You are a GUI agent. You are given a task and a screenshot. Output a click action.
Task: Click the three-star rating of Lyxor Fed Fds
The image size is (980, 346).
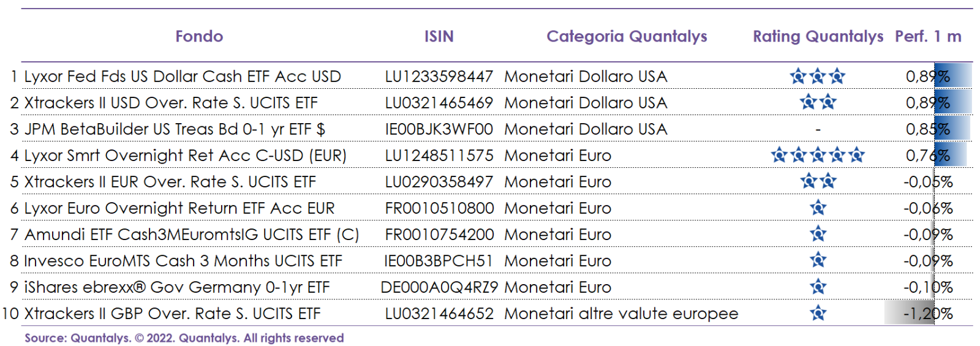coord(818,77)
